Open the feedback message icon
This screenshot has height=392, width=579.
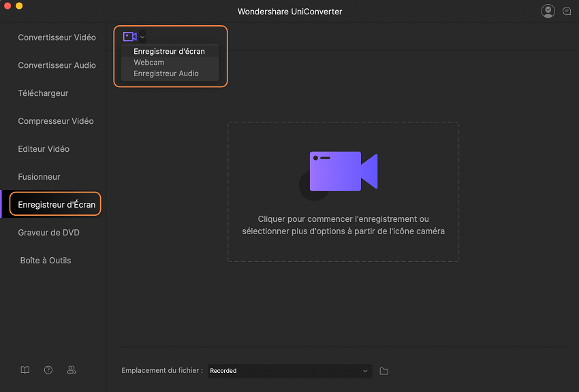pos(567,12)
